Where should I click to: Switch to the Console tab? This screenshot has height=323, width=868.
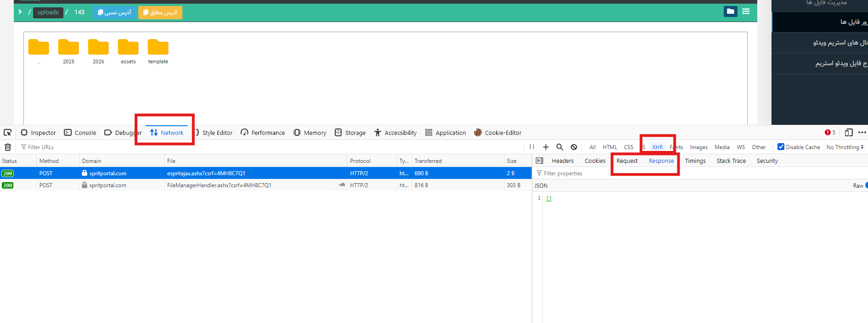pyautogui.click(x=80, y=133)
